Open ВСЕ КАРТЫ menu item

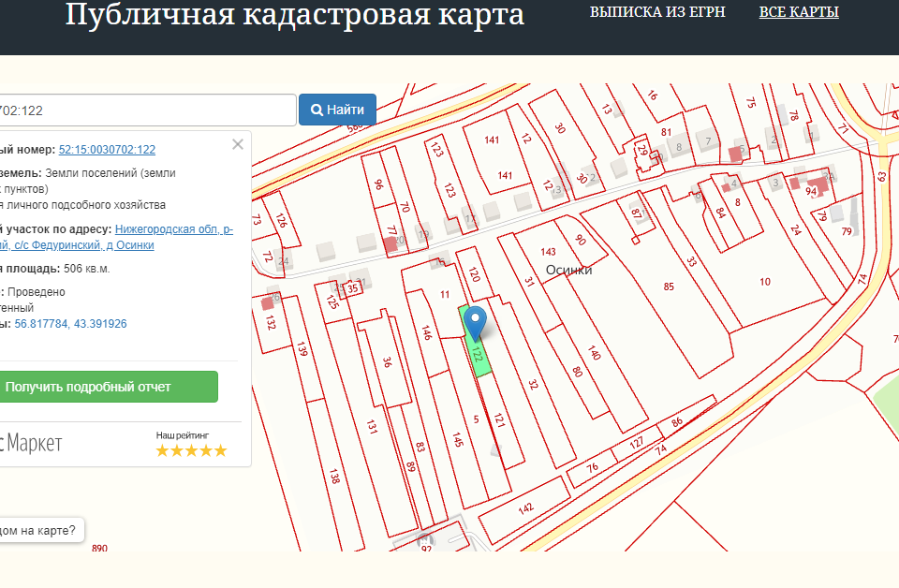(799, 12)
